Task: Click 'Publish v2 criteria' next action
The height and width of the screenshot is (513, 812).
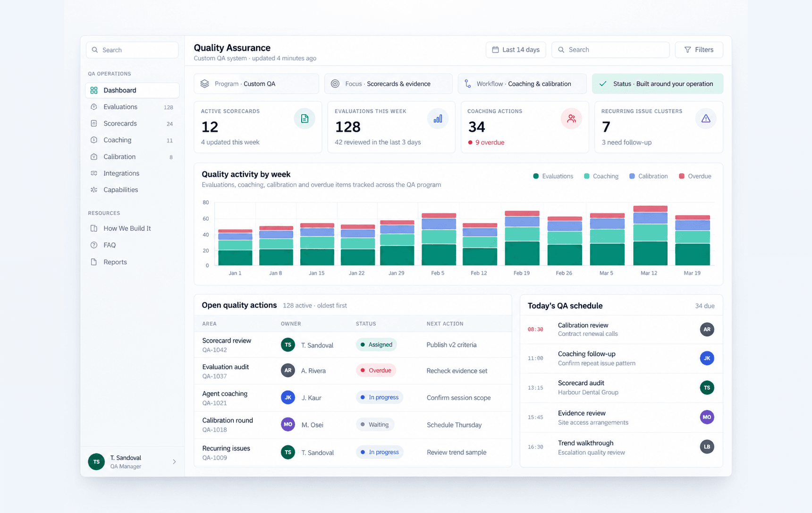Action: click(451, 345)
